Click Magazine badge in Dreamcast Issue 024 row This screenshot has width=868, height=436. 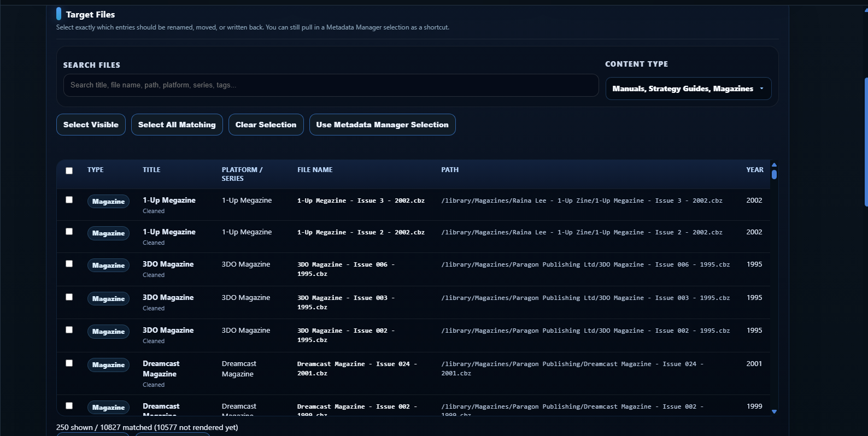point(108,365)
